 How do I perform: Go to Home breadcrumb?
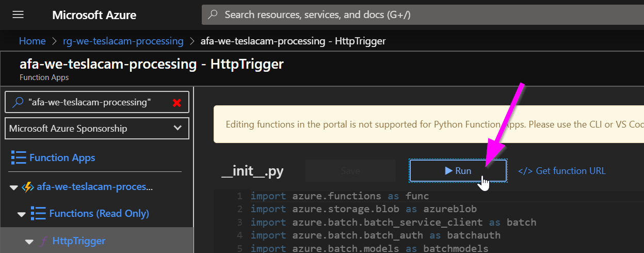click(x=32, y=41)
